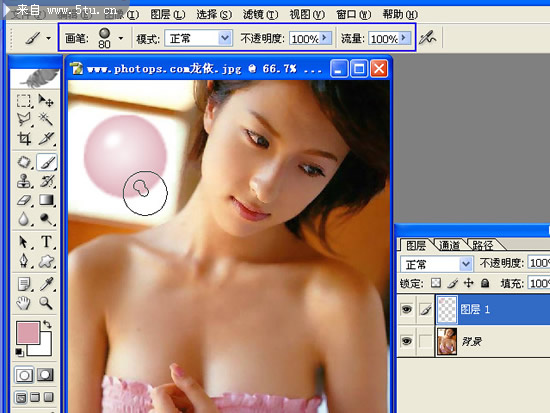Select the Eraser tool
The width and height of the screenshot is (550, 413).
[x=24, y=200]
